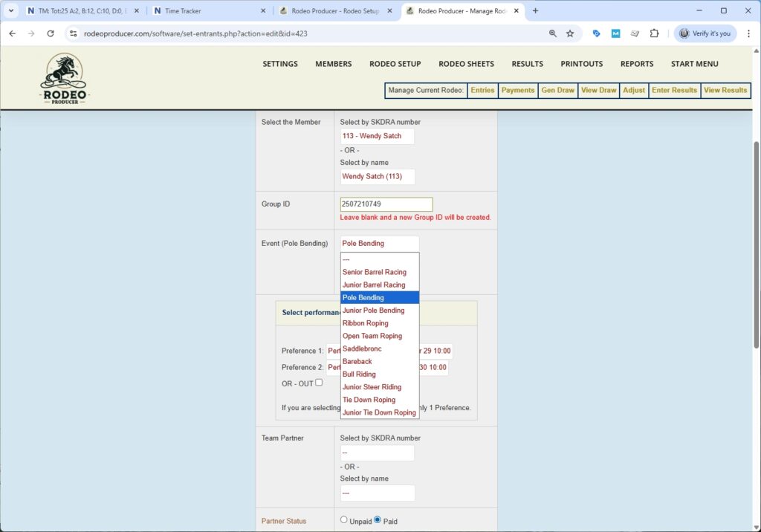
Task: Open the browser extensions puzzle icon
Action: (x=654, y=33)
